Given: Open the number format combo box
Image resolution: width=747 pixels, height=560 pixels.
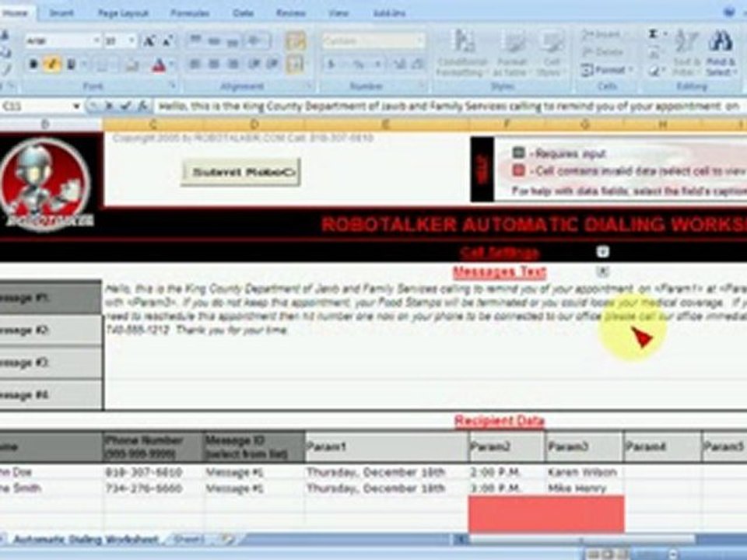Looking at the screenshot, I should click(x=374, y=41).
